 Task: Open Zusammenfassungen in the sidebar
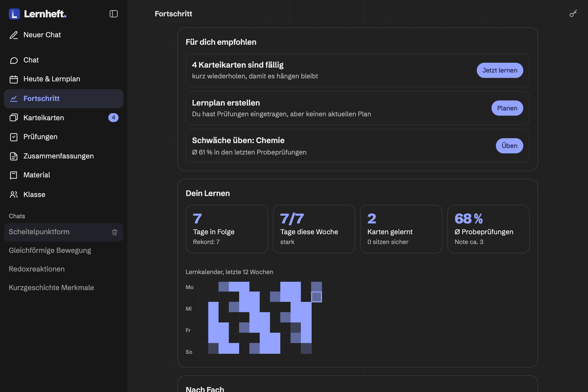(x=64, y=156)
